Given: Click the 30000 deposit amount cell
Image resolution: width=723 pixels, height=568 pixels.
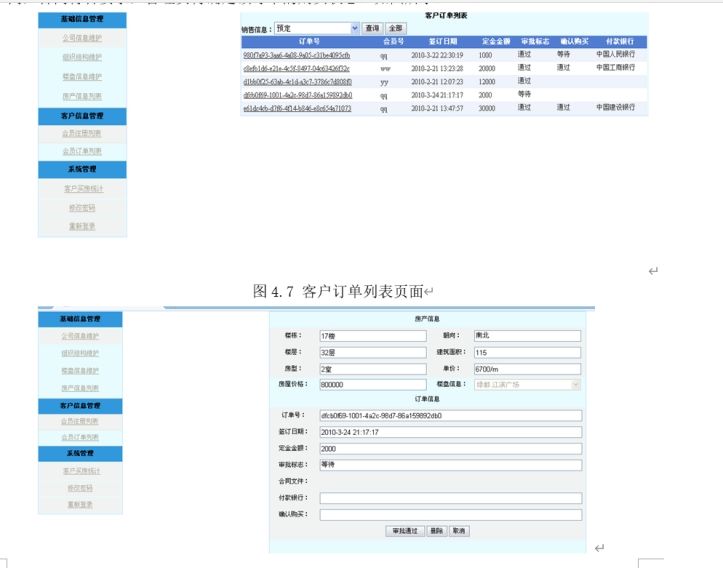Looking at the screenshot, I should coord(486,108).
